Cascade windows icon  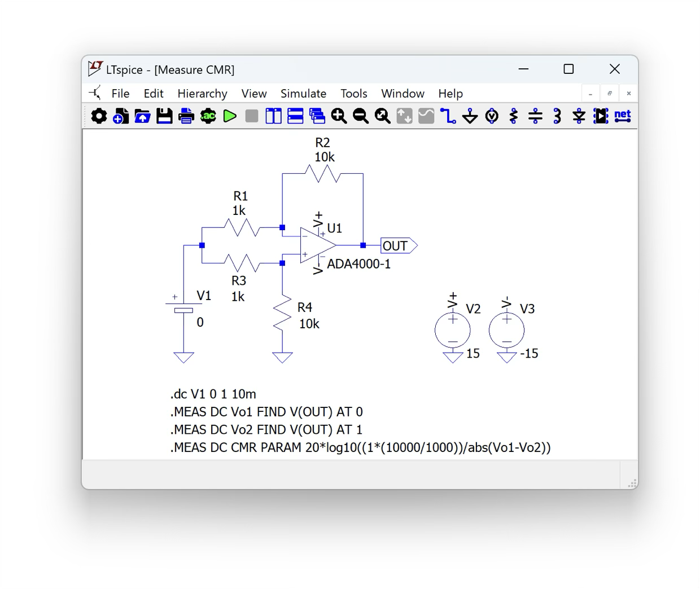pyautogui.click(x=317, y=116)
